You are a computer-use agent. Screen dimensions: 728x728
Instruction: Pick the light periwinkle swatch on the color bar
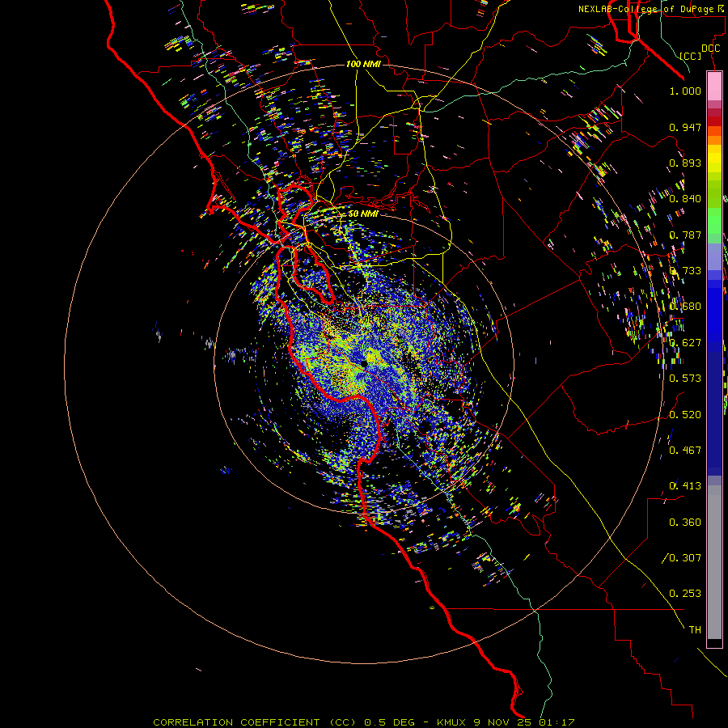(714, 257)
